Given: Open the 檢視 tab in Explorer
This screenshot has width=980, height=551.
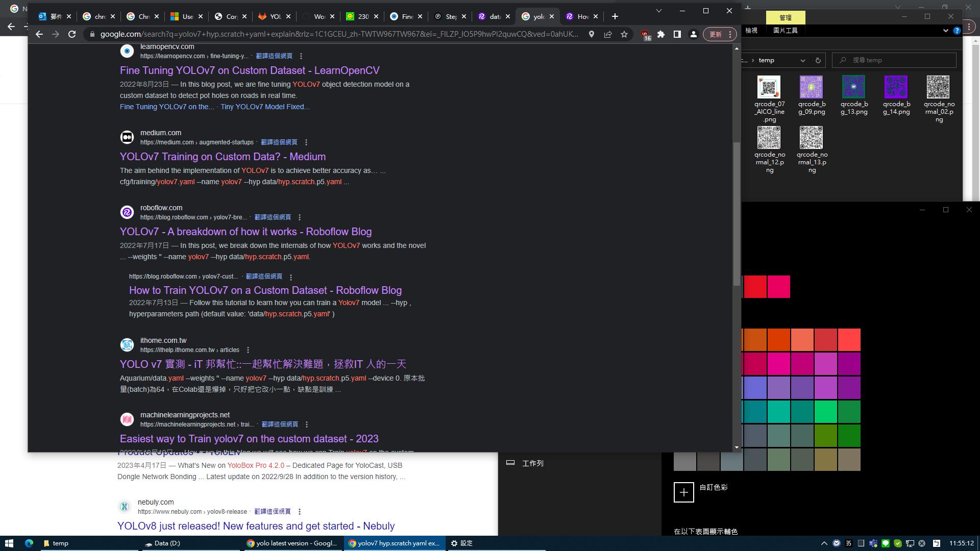Looking at the screenshot, I should pos(751,31).
